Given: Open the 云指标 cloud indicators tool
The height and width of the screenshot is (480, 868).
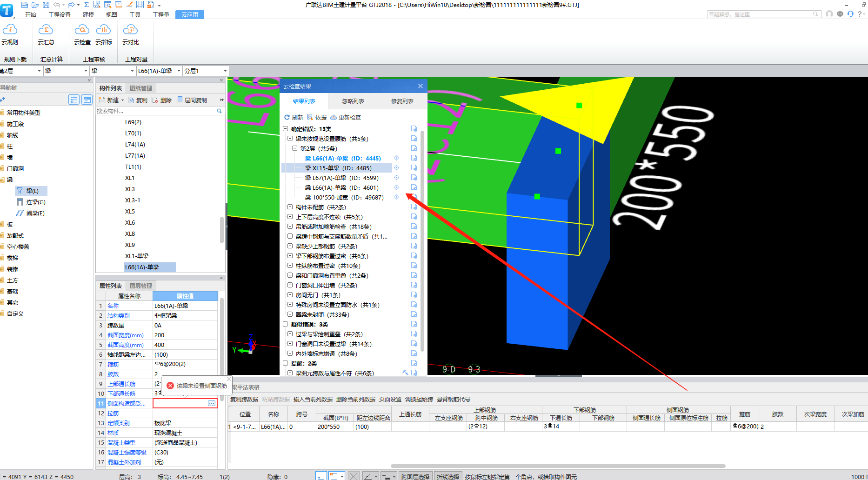Looking at the screenshot, I should [x=103, y=34].
